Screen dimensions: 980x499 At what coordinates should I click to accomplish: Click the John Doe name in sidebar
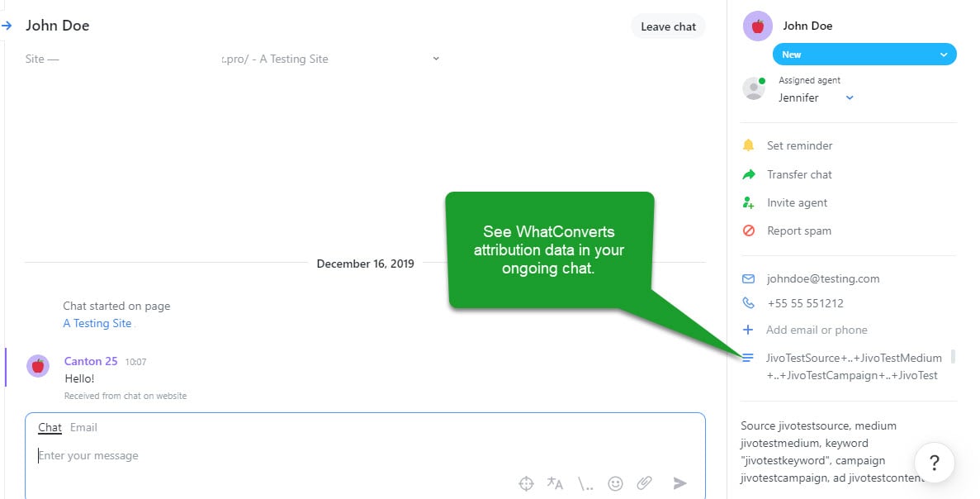(807, 26)
